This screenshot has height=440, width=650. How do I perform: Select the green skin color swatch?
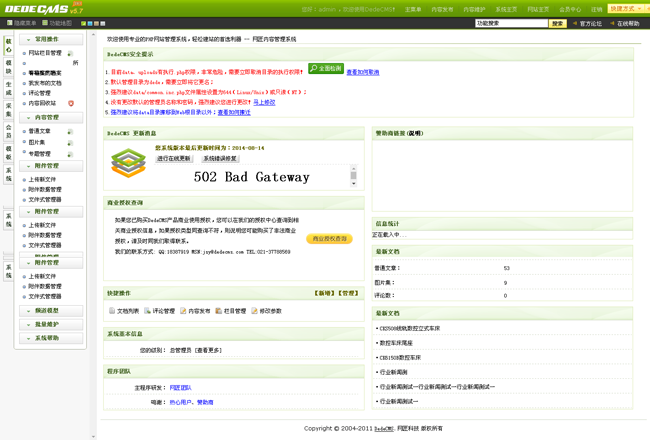83,24
